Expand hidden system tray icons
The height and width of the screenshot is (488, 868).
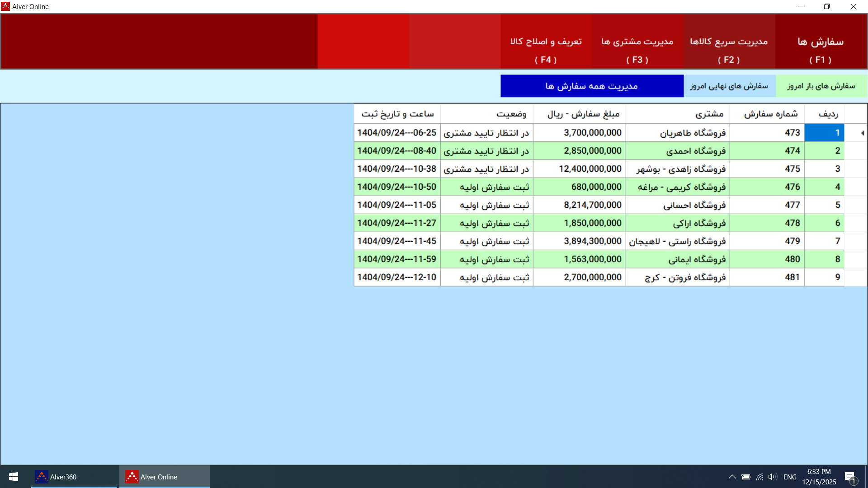(732, 476)
